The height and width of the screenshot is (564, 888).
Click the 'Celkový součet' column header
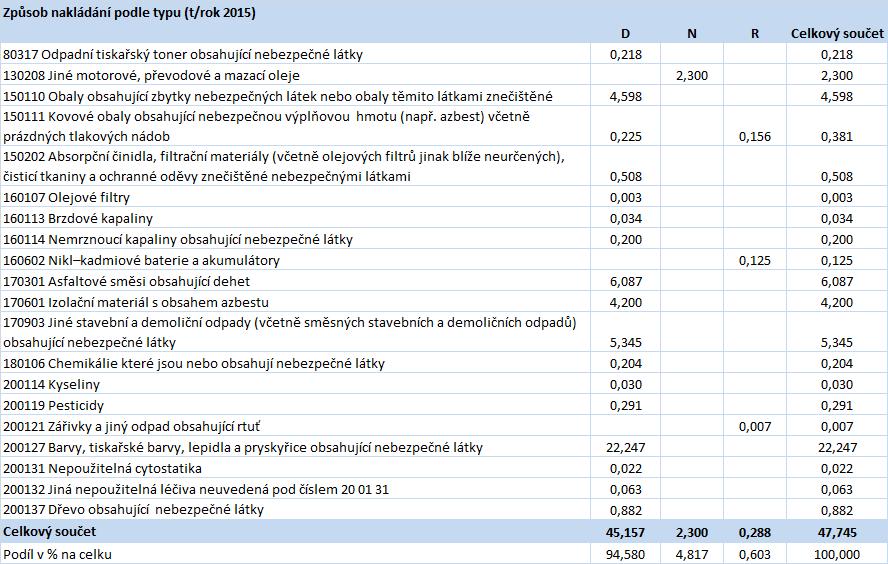tap(837, 34)
